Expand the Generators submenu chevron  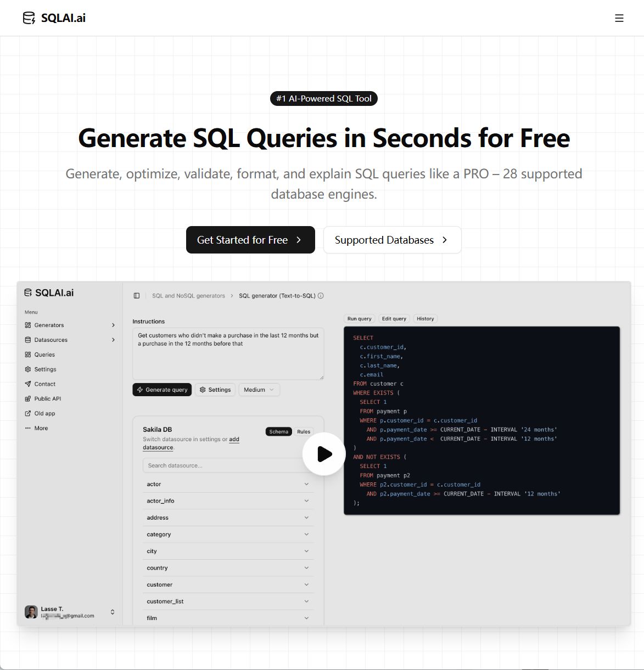coord(114,325)
